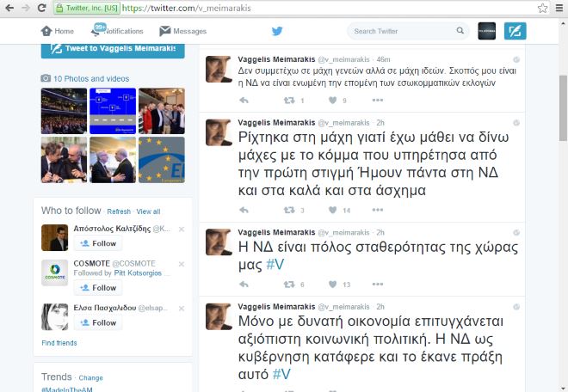Open the Notifications tab
The width and height of the screenshot is (568, 392).
(x=117, y=31)
